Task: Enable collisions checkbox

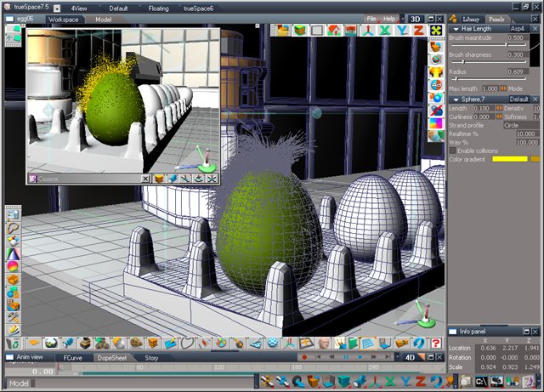Action: tap(453, 151)
